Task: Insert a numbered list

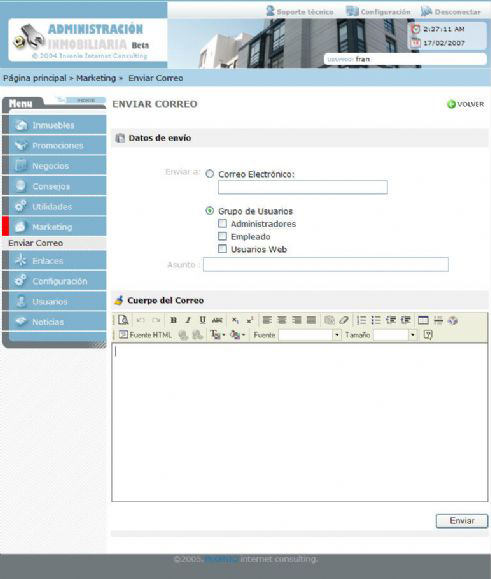Action: click(361, 320)
